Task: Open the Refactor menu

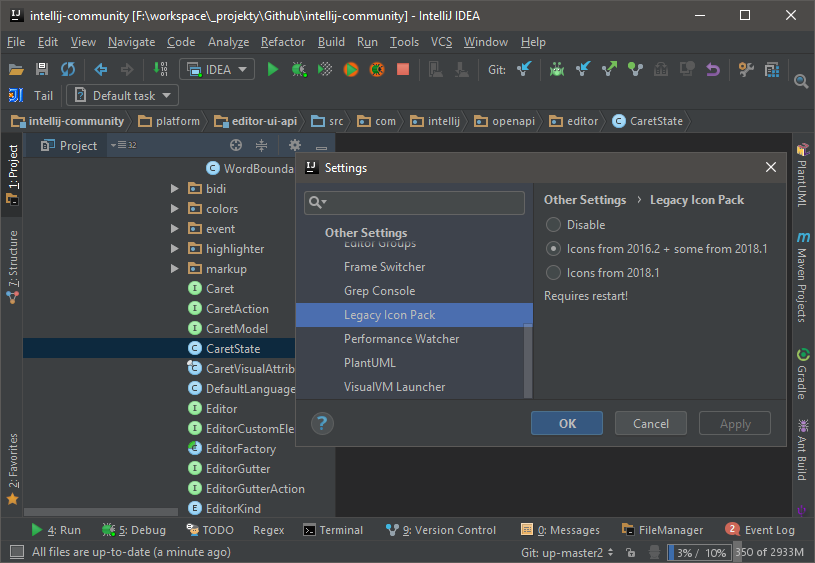Action: pos(283,42)
